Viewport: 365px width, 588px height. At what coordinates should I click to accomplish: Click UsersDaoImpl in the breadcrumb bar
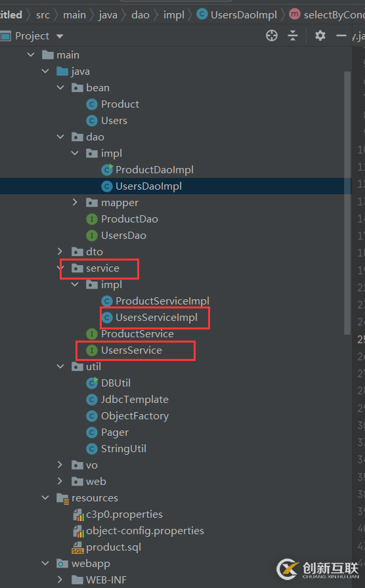[x=244, y=14]
